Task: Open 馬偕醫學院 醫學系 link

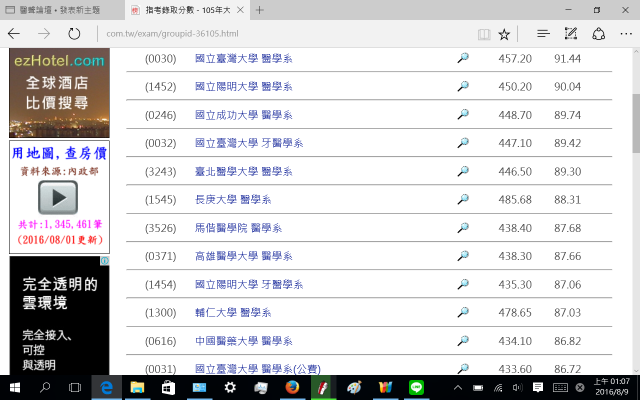Action: click(x=238, y=228)
